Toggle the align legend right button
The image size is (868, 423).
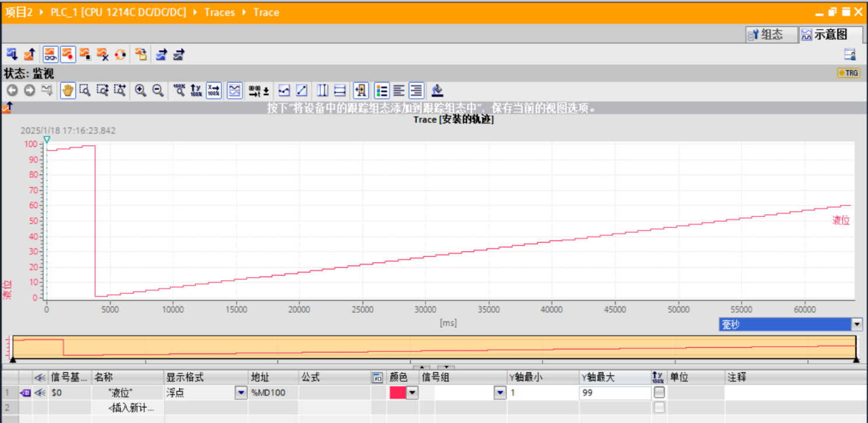point(416,90)
